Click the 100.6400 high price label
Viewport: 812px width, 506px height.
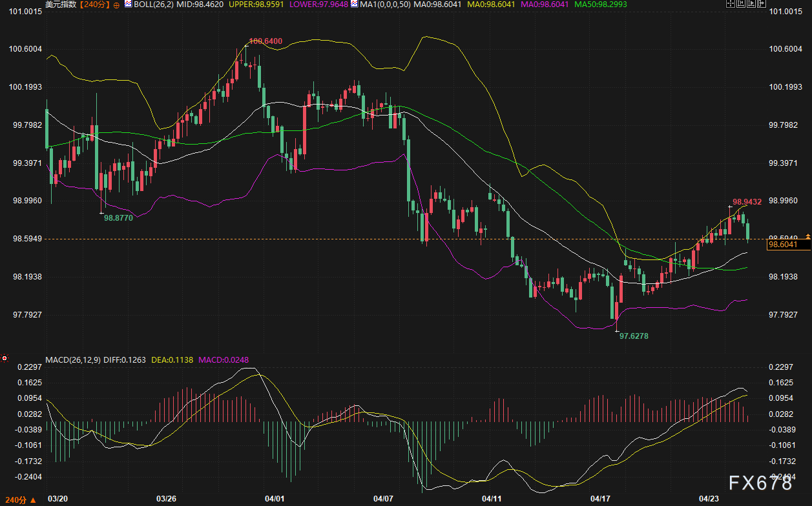[x=265, y=41]
